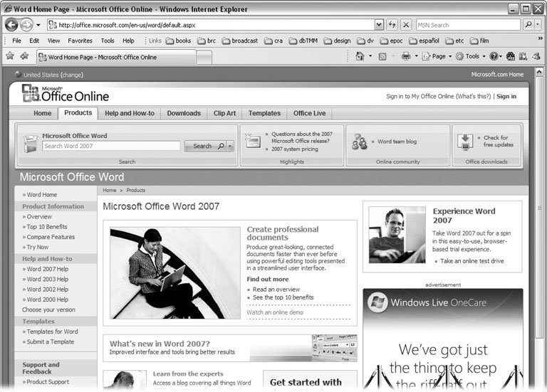Click the vertical scrollbar up arrow
Image resolution: width=547 pixels, height=392 pixels.
539,72
